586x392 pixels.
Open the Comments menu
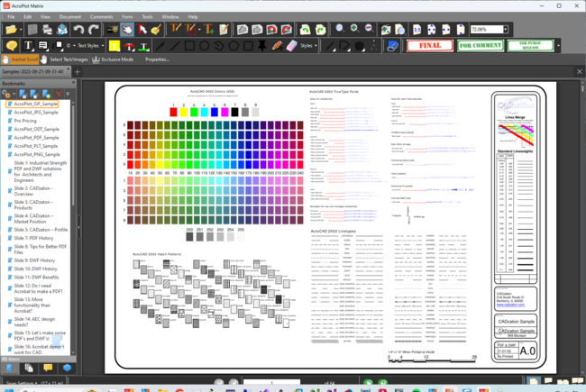(x=101, y=17)
